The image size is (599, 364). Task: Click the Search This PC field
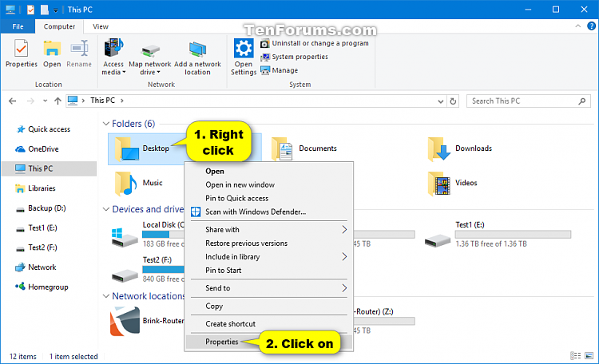(x=529, y=101)
